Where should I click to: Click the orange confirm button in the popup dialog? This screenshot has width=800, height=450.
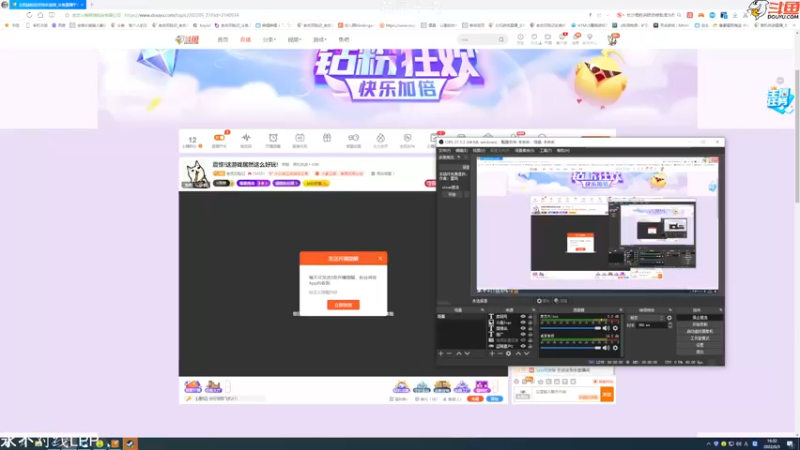point(343,305)
